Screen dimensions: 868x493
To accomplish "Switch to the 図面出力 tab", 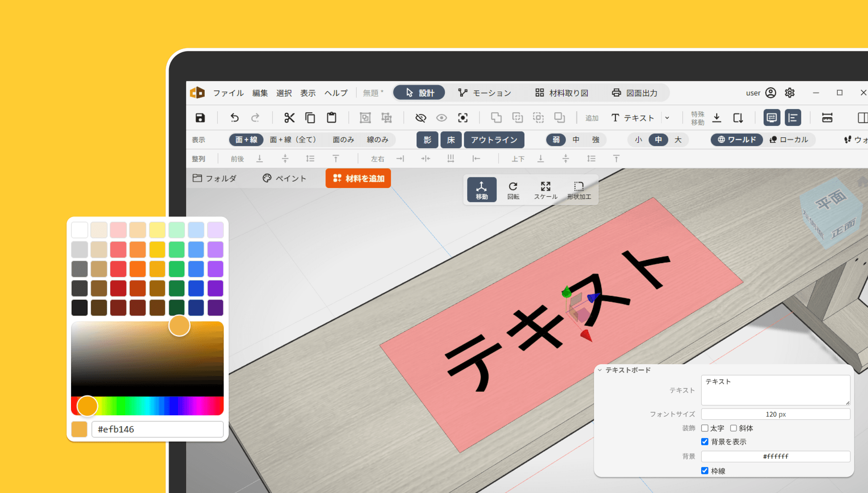I will [x=634, y=93].
